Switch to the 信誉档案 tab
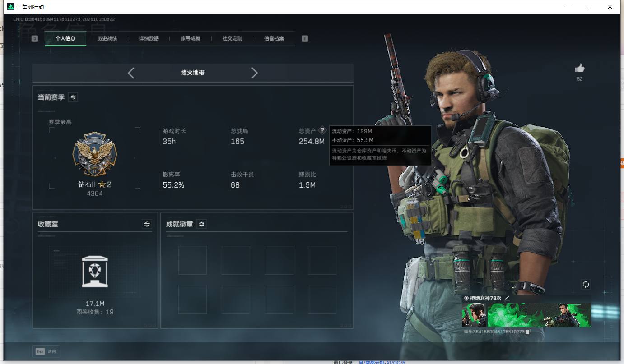The image size is (624, 364). tap(274, 39)
